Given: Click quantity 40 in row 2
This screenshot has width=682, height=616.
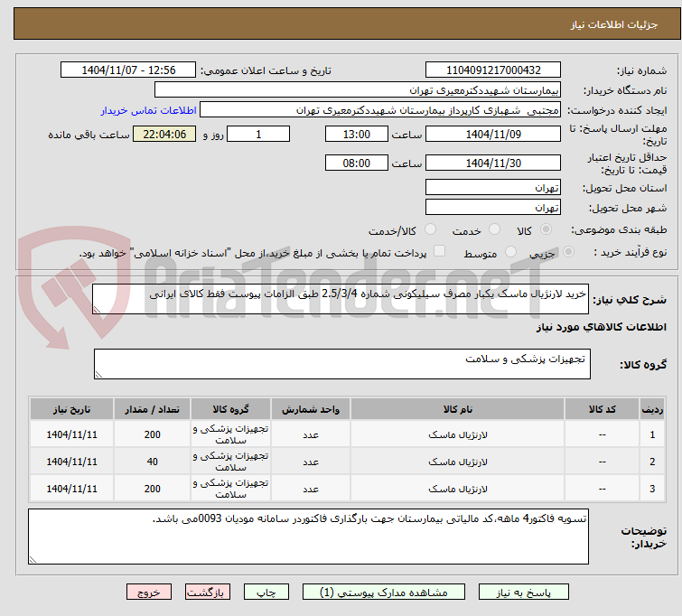Looking at the screenshot, I should tap(153, 462).
